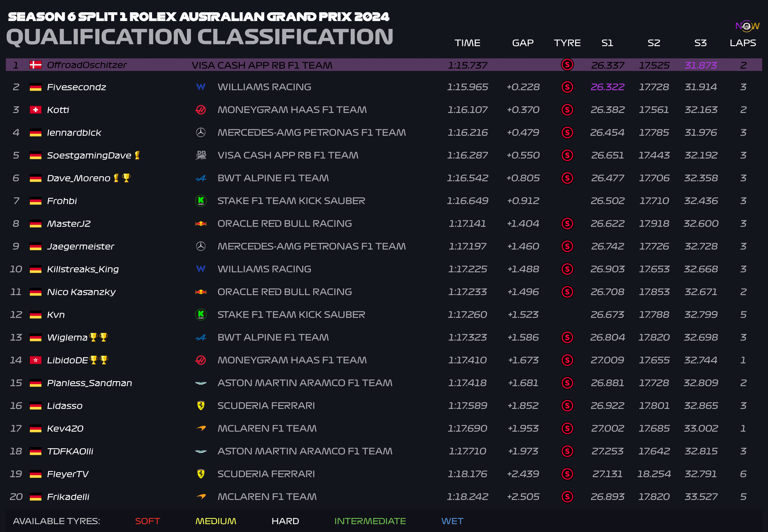
Task: Click the RB team logo in SoestgamingDave row
Action: (201, 155)
